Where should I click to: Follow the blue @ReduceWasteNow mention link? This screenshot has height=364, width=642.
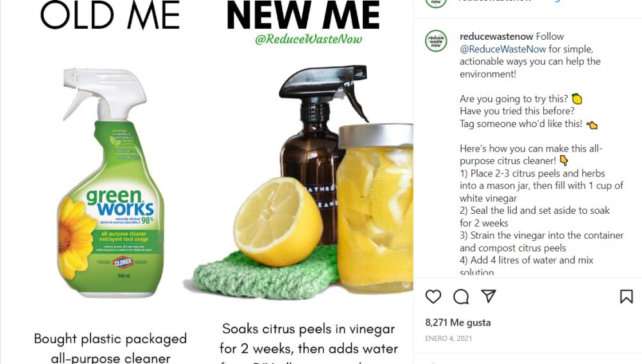(503, 49)
